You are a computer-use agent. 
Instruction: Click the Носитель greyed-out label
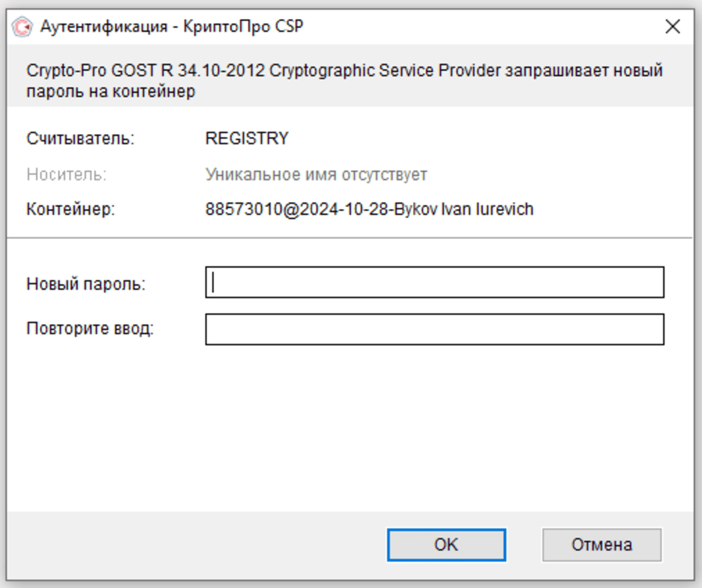(x=66, y=175)
